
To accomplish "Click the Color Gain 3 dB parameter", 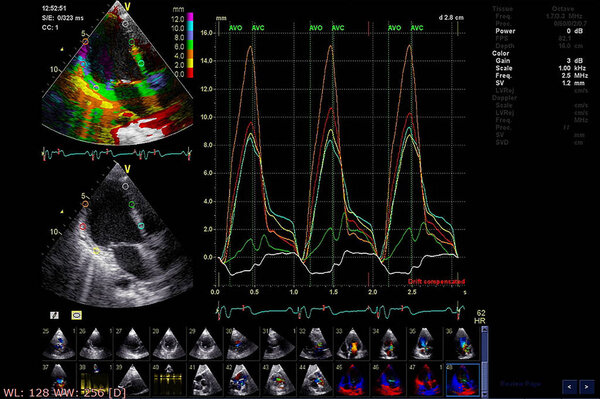I will (539, 60).
